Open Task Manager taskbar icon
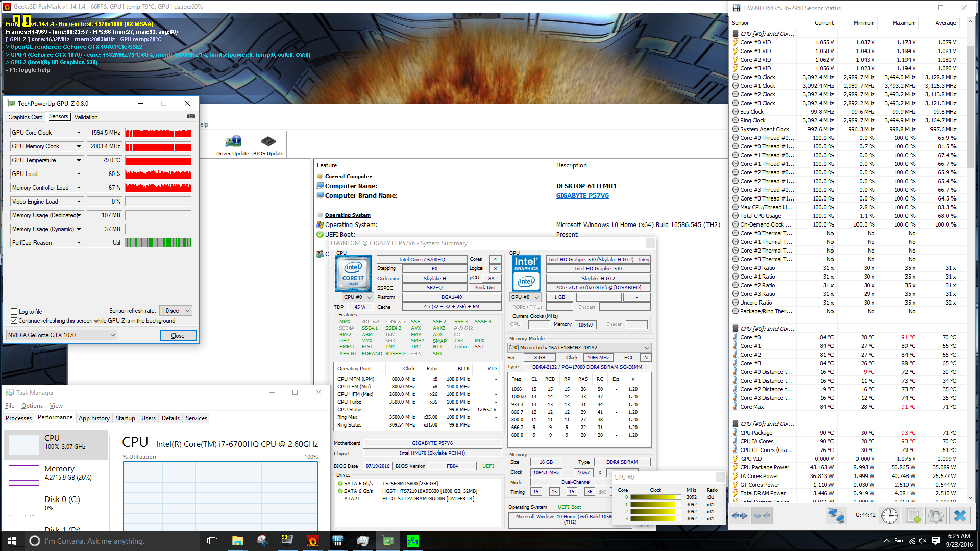 coord(363,541)
